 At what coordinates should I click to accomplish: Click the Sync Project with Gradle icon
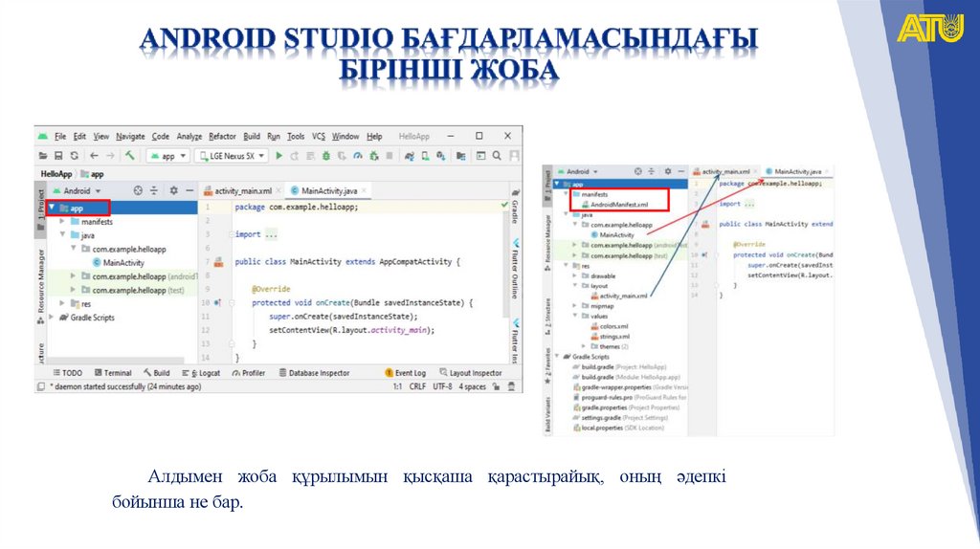tap(410, 156)
